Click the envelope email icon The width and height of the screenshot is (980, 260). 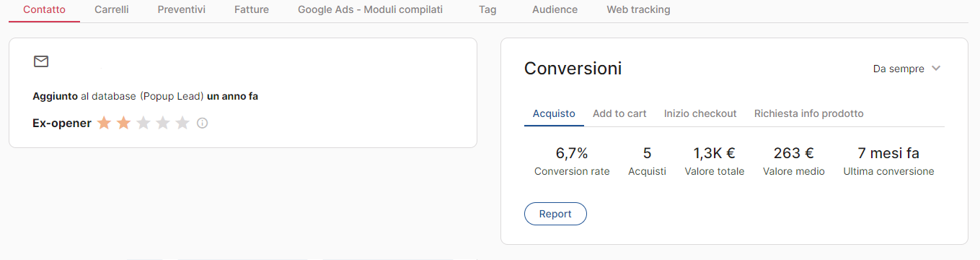pyautogui.click(x=41, y=61)
